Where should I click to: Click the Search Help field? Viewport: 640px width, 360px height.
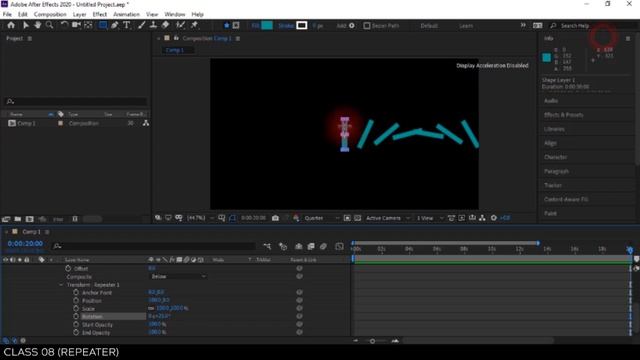(x=594, y=26)
